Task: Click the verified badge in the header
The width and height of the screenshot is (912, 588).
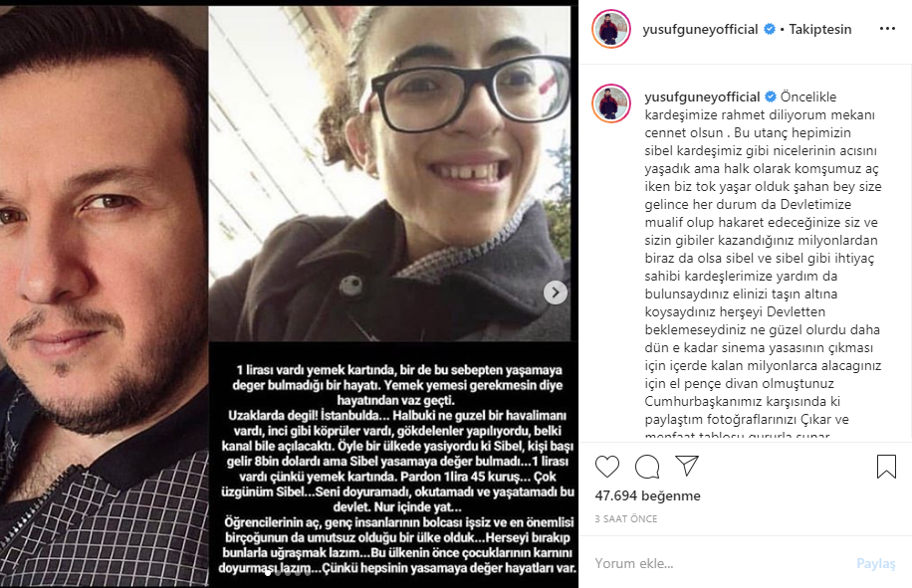Action: point(770,29)
